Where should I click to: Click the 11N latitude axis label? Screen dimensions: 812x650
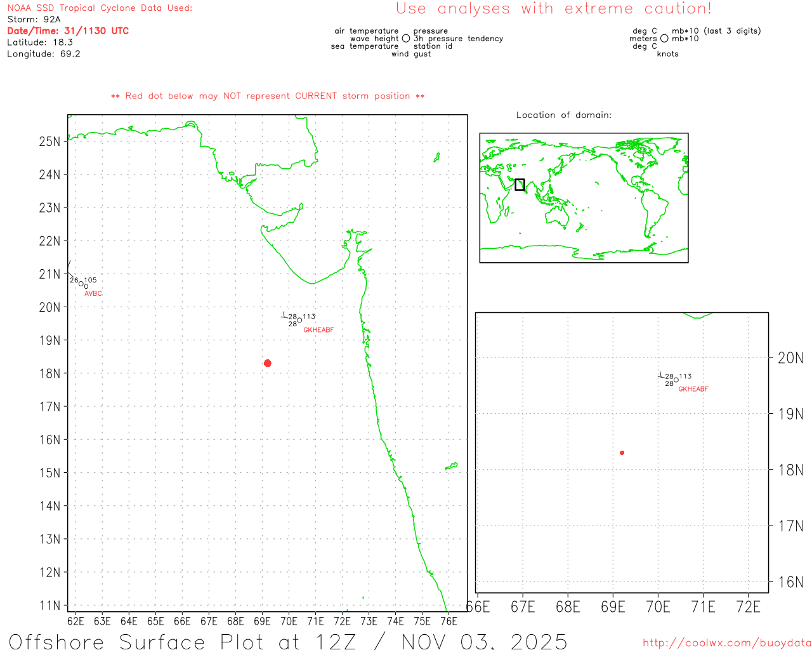click(x=49, y=606)
